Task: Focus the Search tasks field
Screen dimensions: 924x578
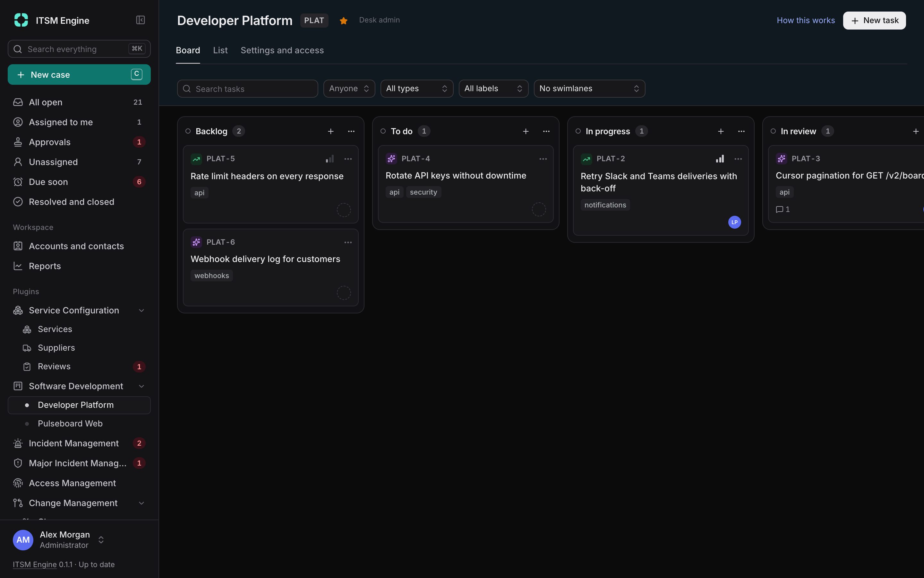Action: point(247,89)
